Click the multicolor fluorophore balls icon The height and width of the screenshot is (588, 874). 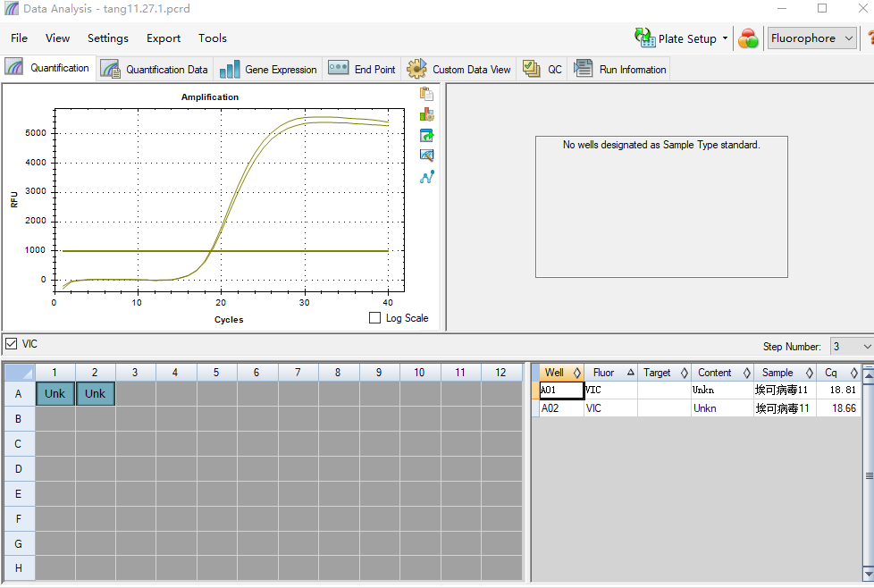[748, 38]
